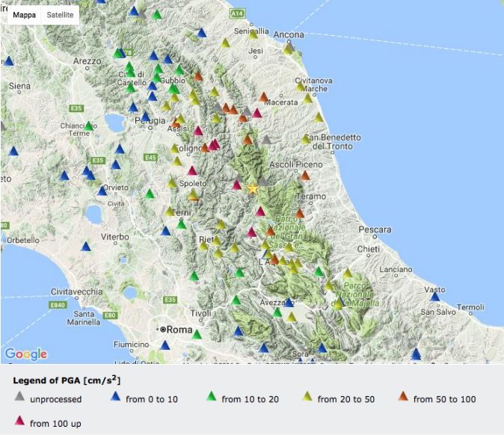Click the orange marker near Macerata

click(263, 96)
